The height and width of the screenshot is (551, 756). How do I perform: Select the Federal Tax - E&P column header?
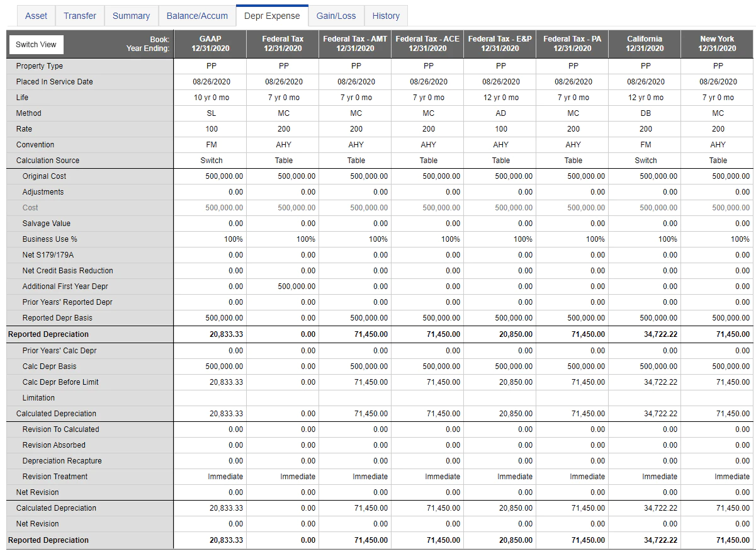[x=500, y=43]
